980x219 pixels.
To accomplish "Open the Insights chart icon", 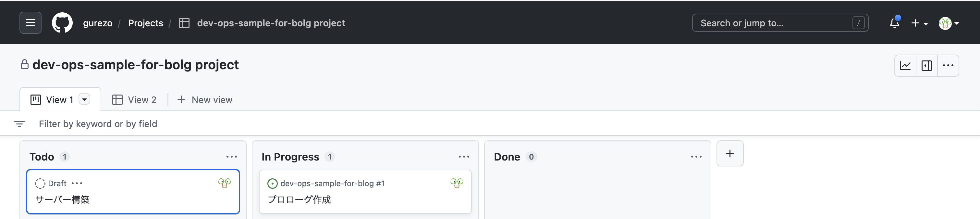I will [905, 66].
